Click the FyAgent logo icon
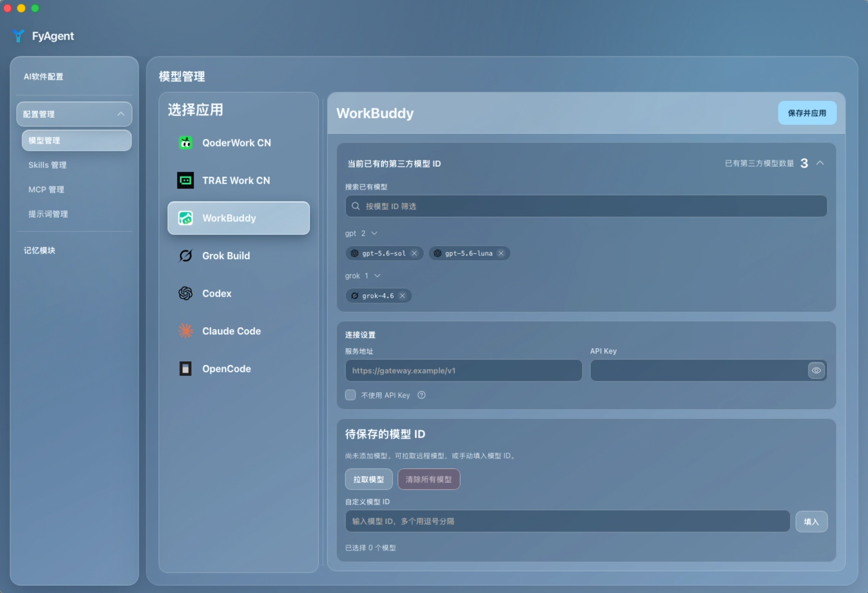868x593 pixels. pos(18,36)
